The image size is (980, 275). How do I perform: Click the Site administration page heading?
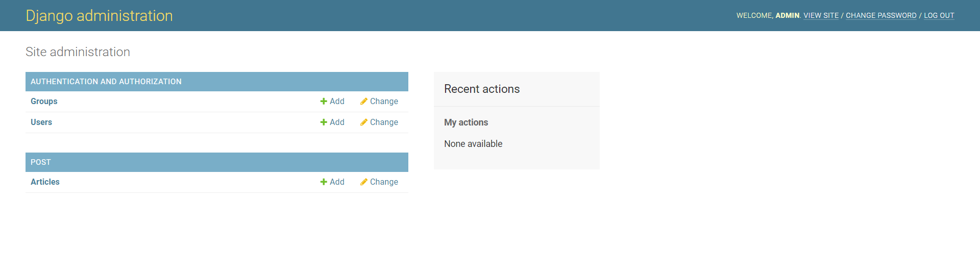(78, 52)
